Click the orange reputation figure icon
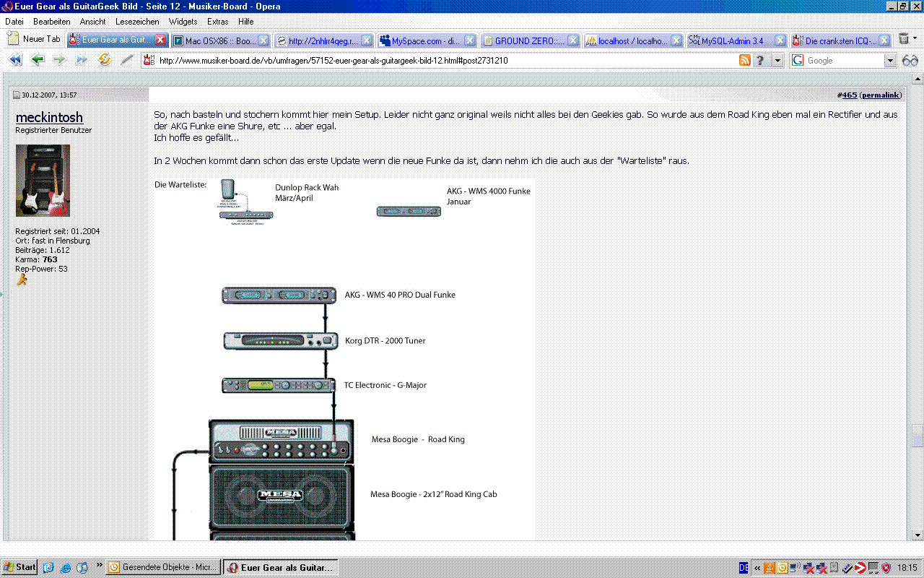The width and height of the screenshot is (924, 578). (x=22, y=279)
